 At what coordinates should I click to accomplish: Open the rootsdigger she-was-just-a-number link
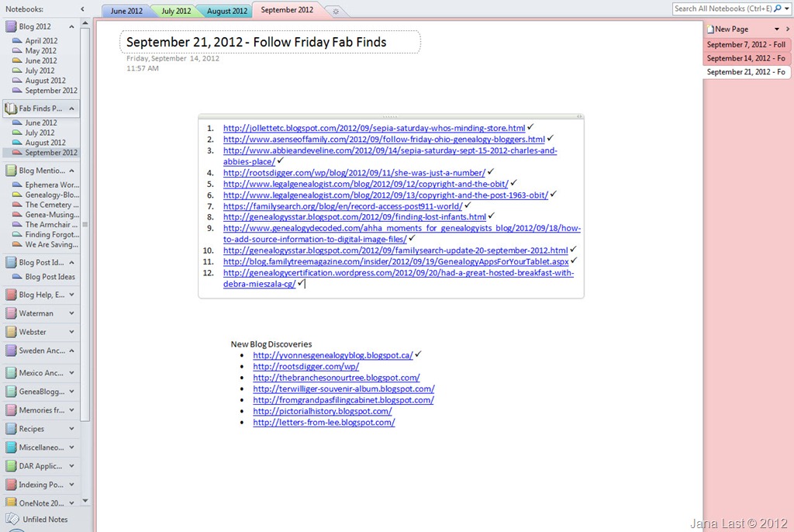pyautogui.click(x=354, y=173)
